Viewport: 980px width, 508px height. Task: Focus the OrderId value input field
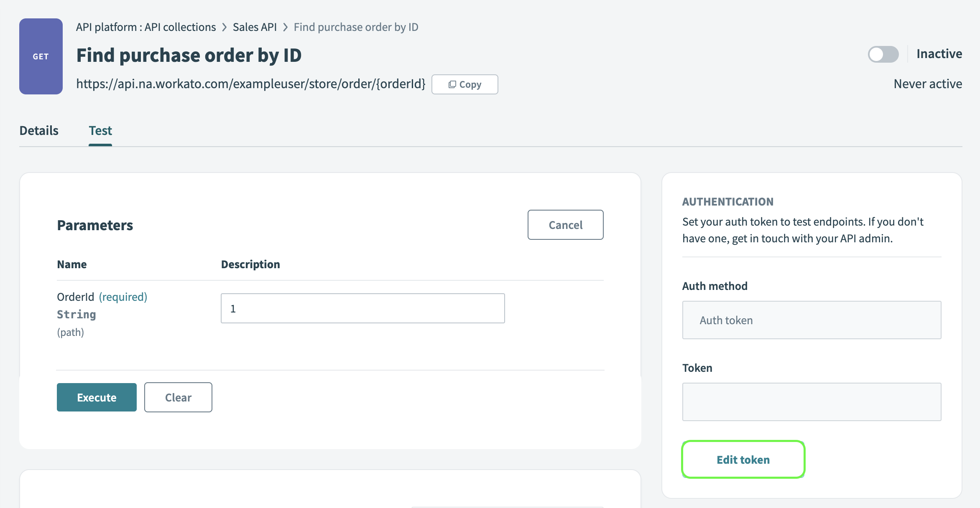(x=362, y=308)
